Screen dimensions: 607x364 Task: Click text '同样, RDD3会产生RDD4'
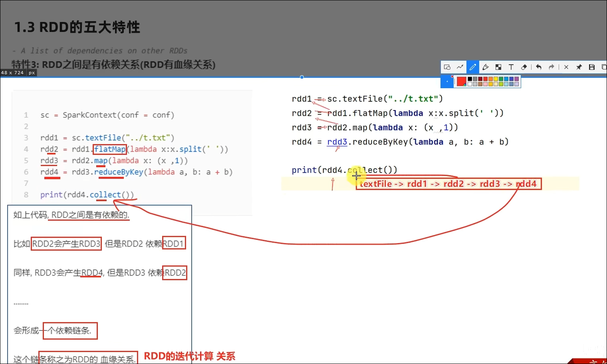[x=58, y=273]
